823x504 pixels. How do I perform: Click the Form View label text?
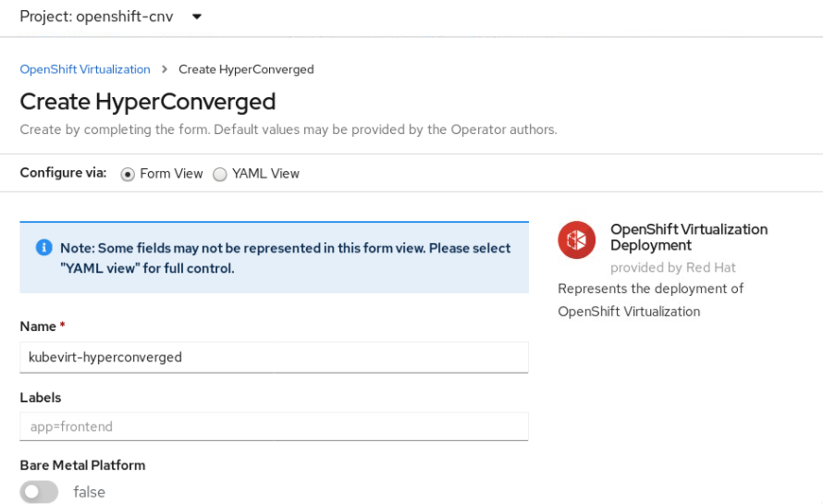171,174
